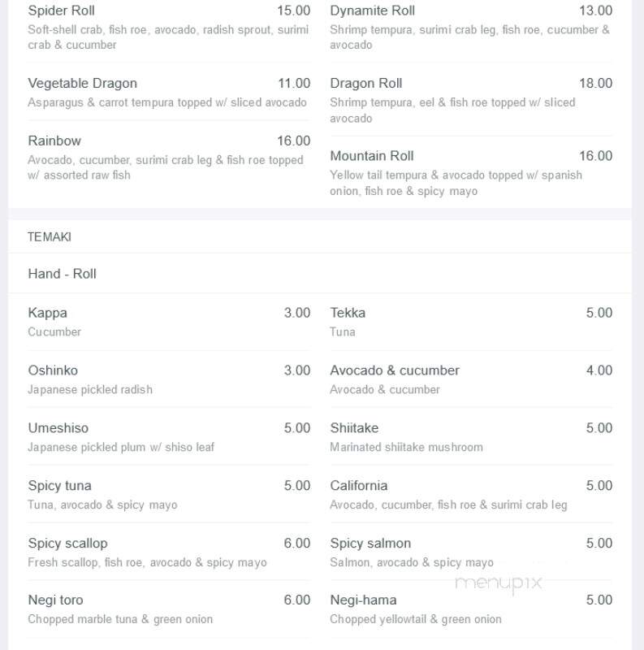Click the menupix watermark logo
Screen dimensions: 644x650
[x=499, y=583]
